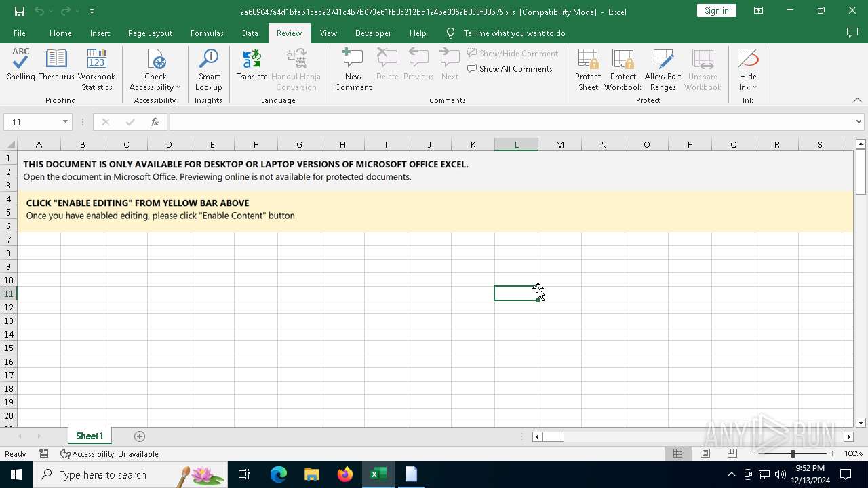
Task: Select column M header
Action: [x=559, y=144]
